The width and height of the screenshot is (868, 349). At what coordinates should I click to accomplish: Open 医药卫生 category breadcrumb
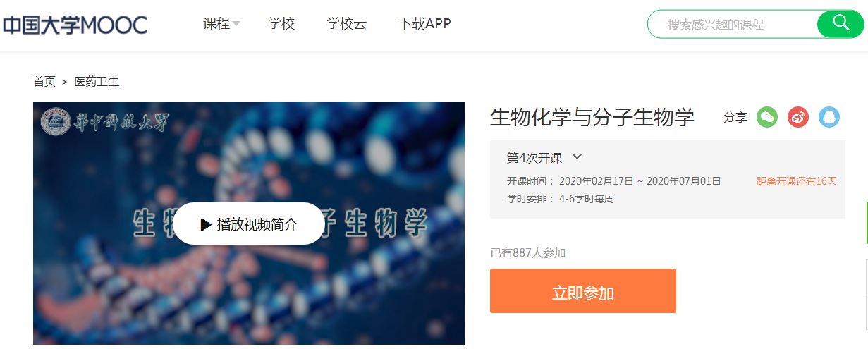(x=97, y=82)
